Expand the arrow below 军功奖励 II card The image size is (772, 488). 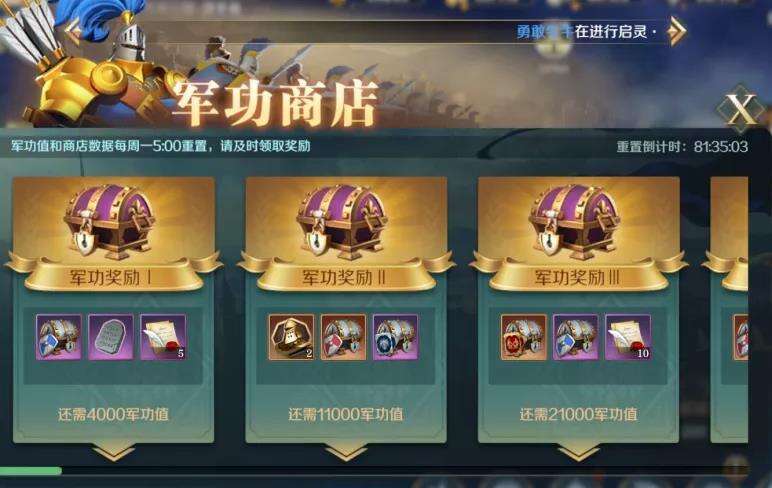[346, 452]
